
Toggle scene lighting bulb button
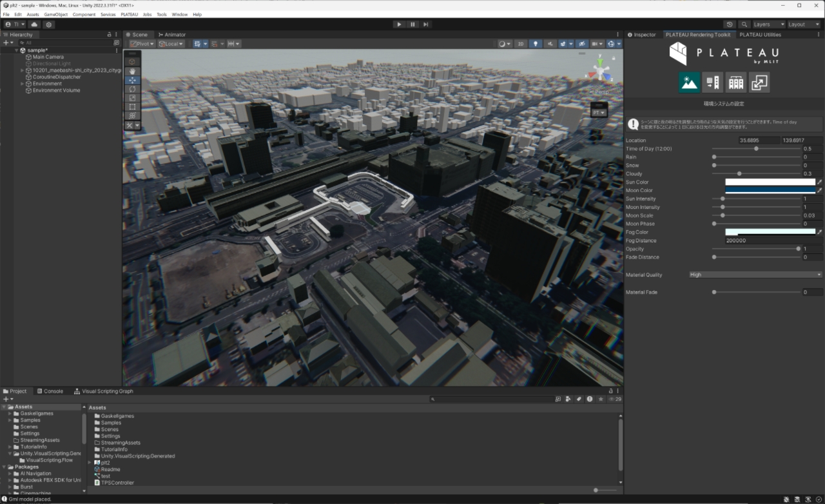click(x=536, y=44)
